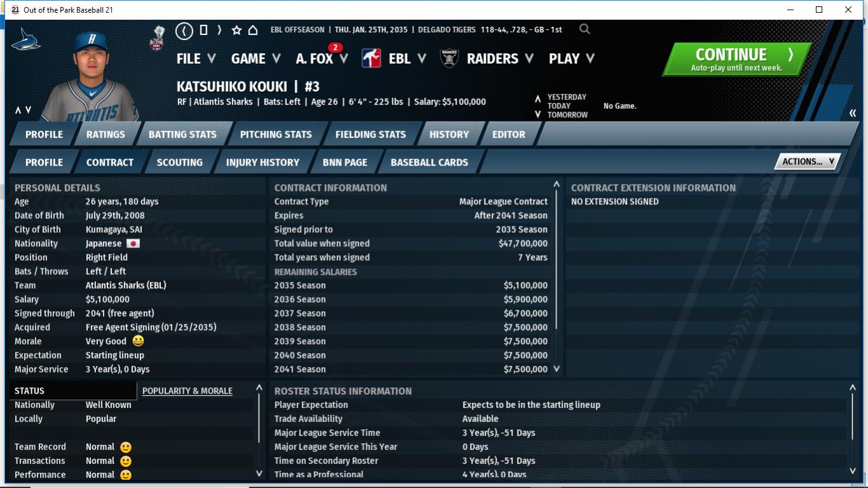The image size is (868, 488).
Task: Click the star favorites icon
Action: [237, 30]
